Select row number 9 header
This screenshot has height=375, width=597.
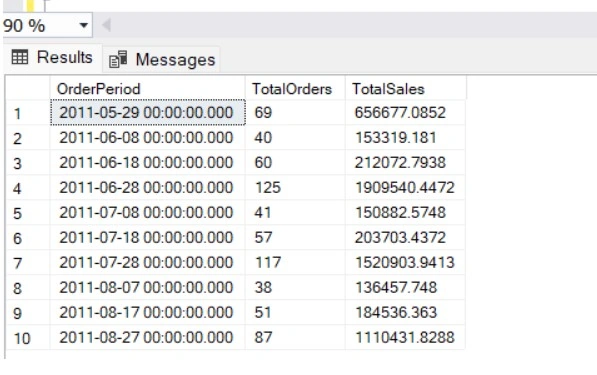click(x=28, y=313)
